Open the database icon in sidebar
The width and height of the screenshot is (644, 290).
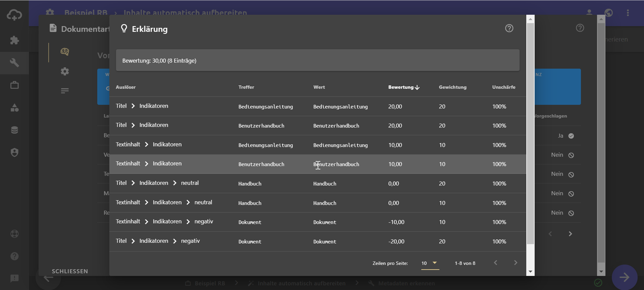(x=14, y=130)
